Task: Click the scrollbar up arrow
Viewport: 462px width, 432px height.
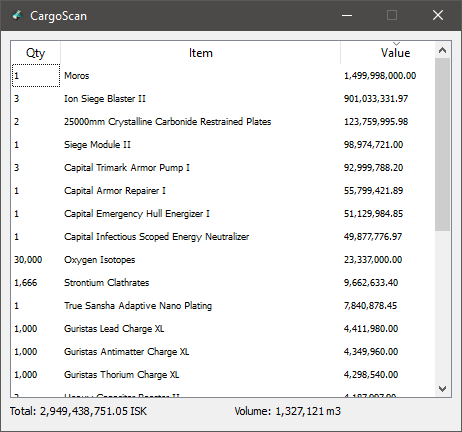Action: point(442,50)
